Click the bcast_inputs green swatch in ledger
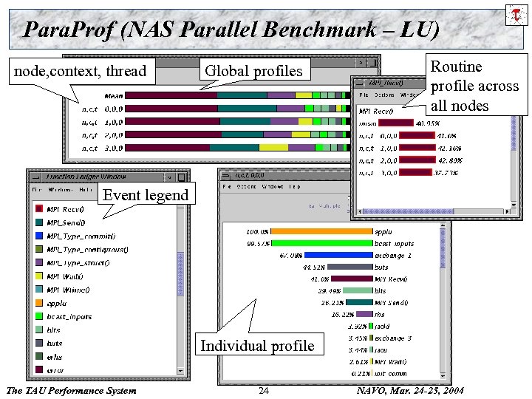 point(39,316)
